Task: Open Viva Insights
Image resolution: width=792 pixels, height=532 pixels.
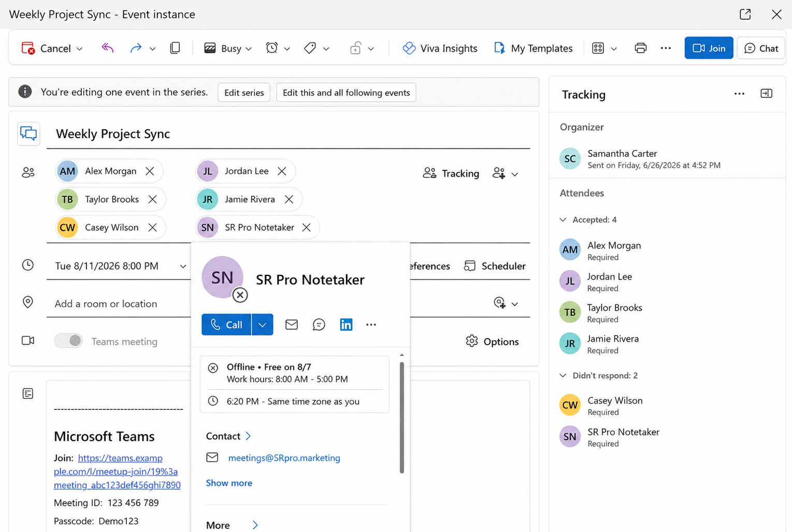Action: [x=440, y=48]
